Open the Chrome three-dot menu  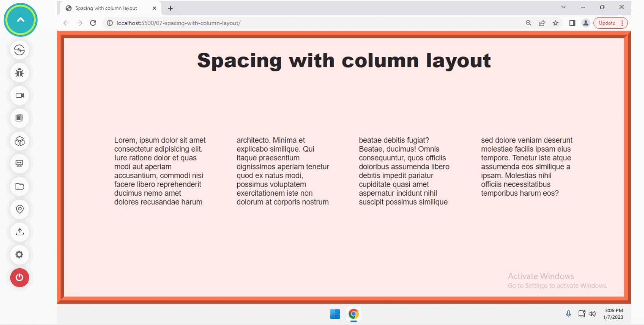(622, 23)
